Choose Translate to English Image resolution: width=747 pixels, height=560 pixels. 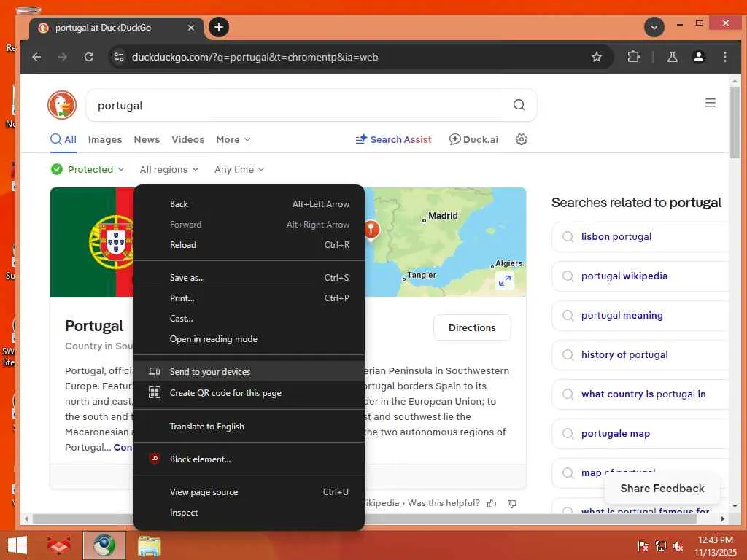(249, 426)
